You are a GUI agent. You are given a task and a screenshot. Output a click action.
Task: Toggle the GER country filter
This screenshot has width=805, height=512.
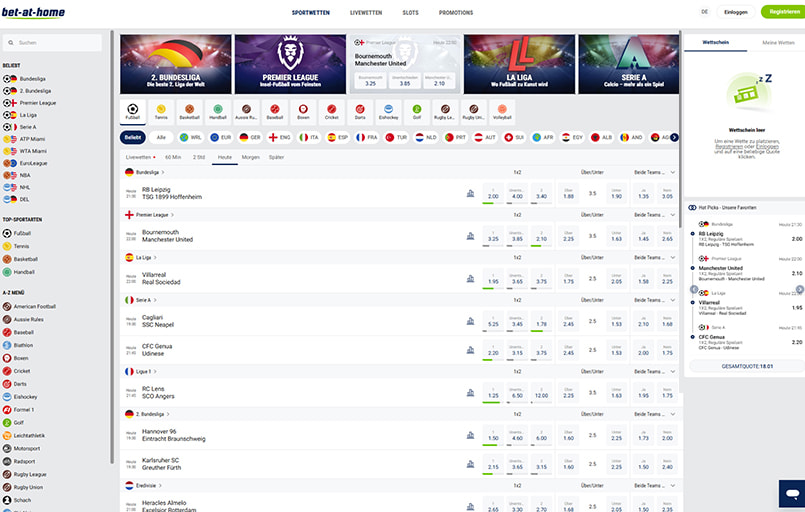250,138
